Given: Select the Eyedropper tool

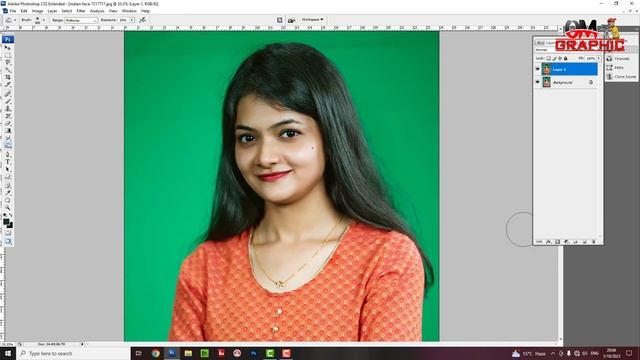Looking at the screenshot, I should (x=8, y=193).
